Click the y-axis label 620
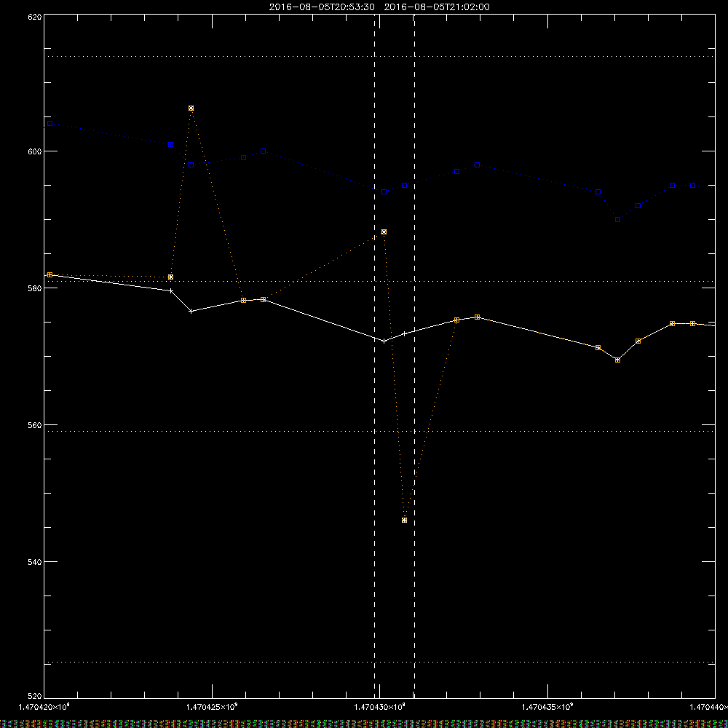Viewport: 728px width, 728px height. 36,17
